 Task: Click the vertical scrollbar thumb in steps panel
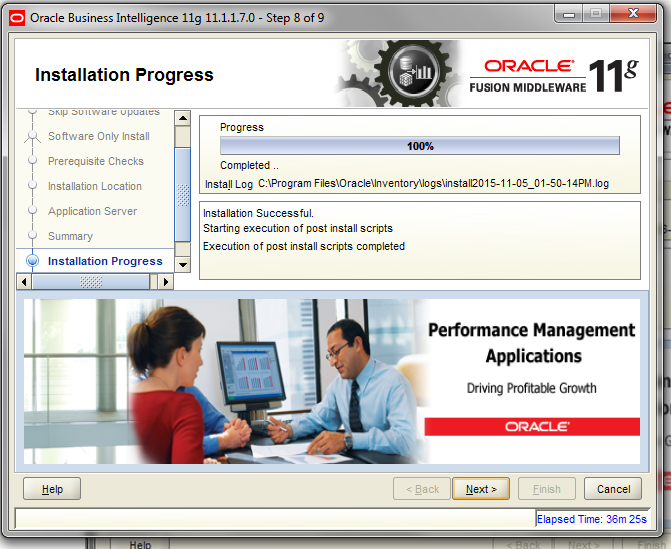click(183, 195)
